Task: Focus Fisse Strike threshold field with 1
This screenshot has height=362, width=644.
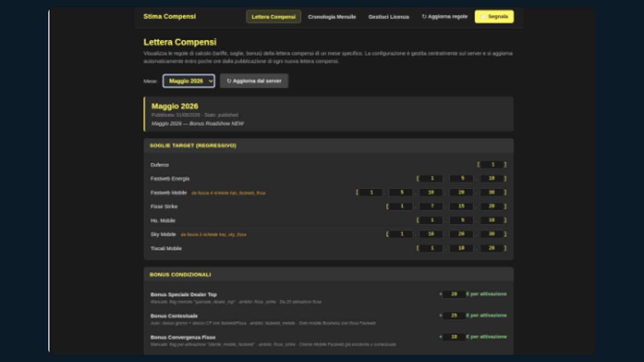Action: (401, 206)
